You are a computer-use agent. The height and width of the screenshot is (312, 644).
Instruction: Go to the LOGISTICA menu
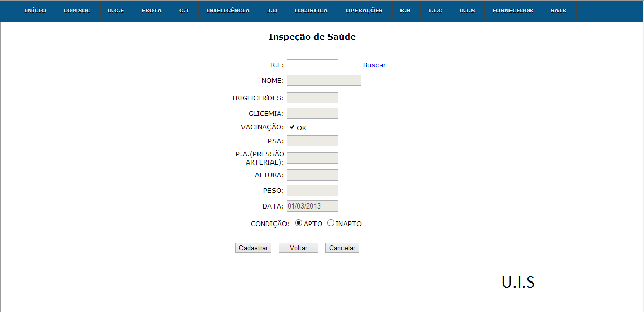(311, 11)
